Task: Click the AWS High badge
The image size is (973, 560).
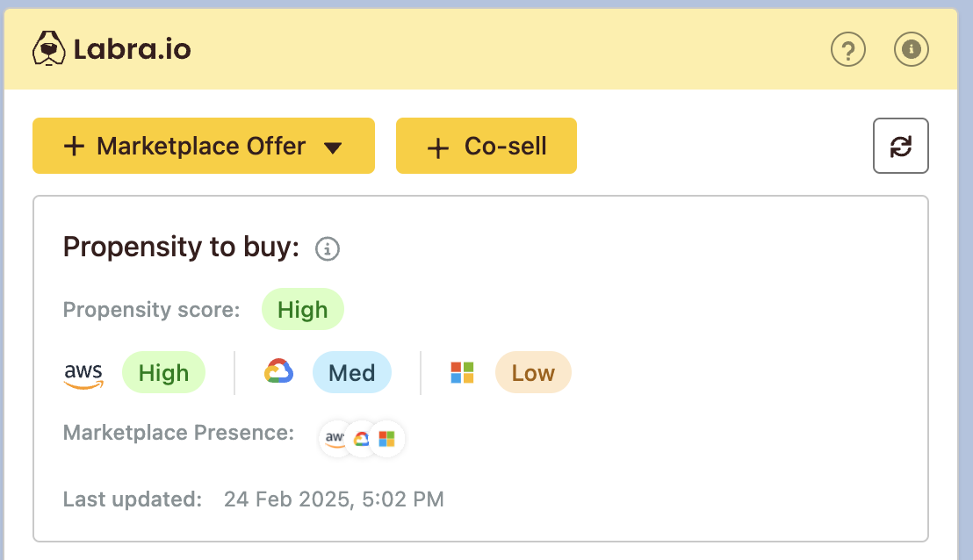Action: pyautogui.click(x=164, y=373)
